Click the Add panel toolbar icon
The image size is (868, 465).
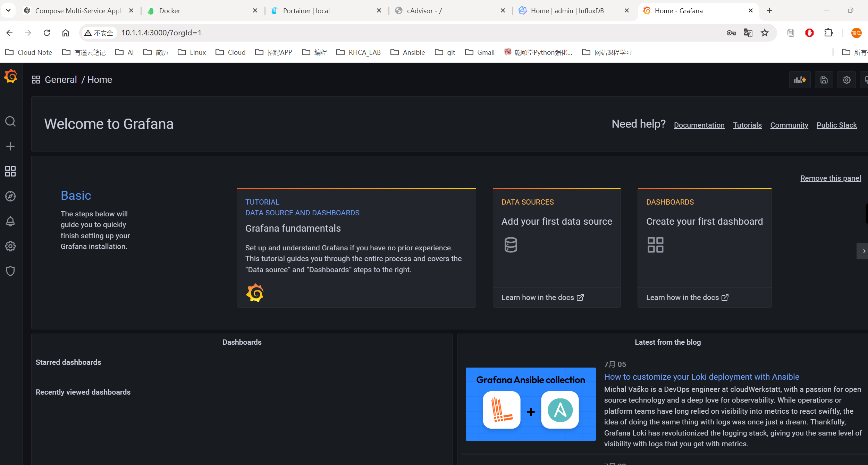[x=799, y=80]
